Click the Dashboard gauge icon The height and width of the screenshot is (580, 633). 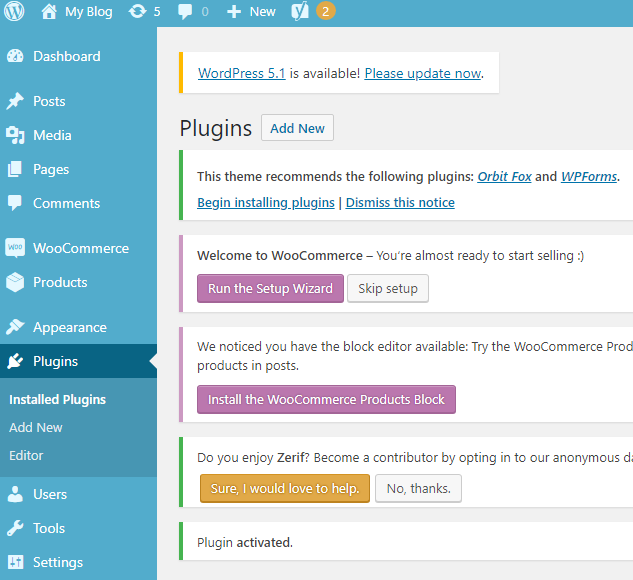point(15,56)
